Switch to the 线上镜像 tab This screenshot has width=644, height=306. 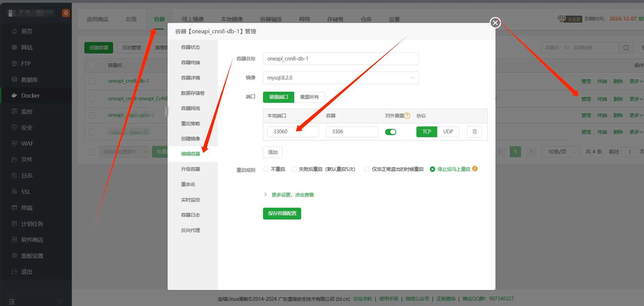point(193,19)
